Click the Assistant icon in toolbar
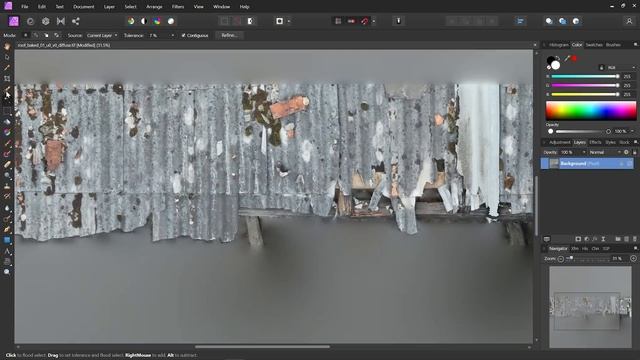Image resolution: width=640 pixels, height=360 pixels. coord(399,21)
